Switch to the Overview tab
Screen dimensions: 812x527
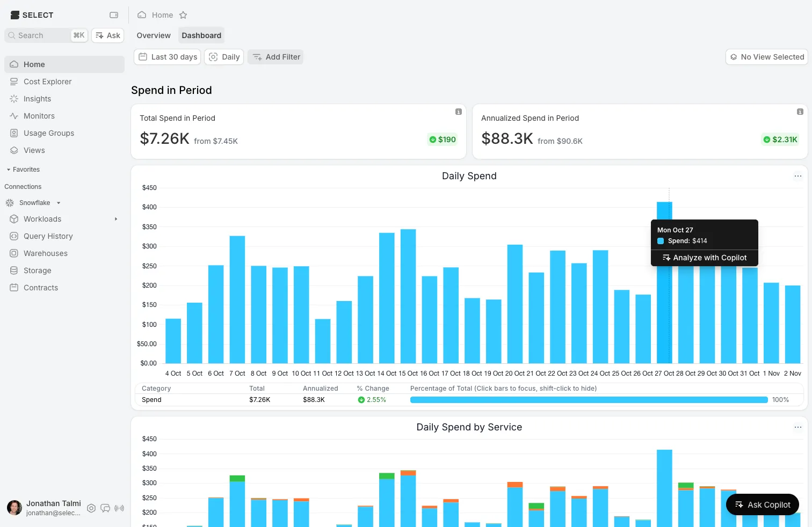click(154, 35)
